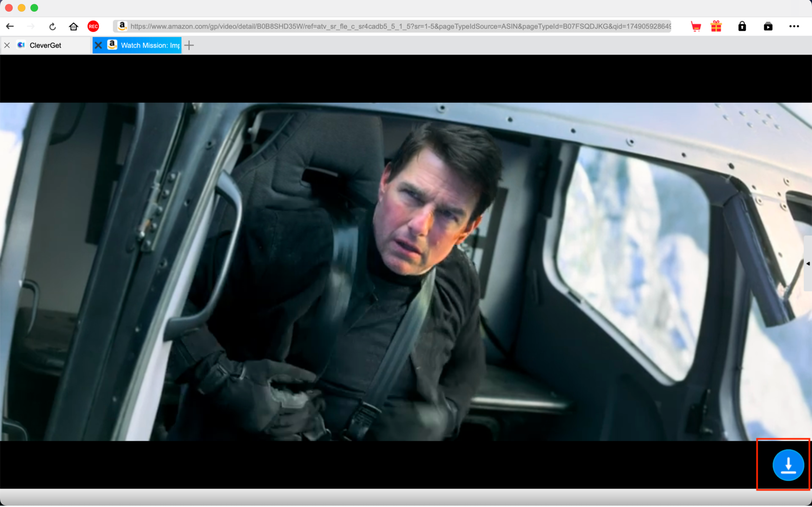Go back to the previous page
The image size is (812, 507).
10,26
